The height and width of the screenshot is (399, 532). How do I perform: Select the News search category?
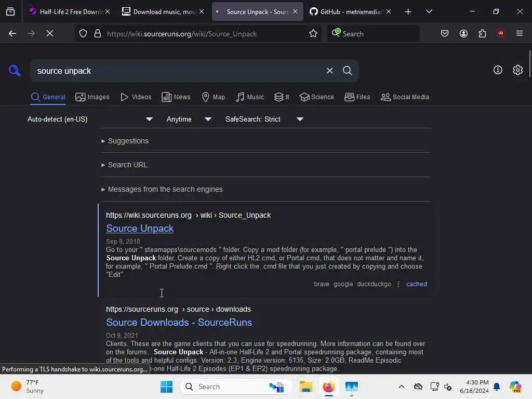click(176, 97)
